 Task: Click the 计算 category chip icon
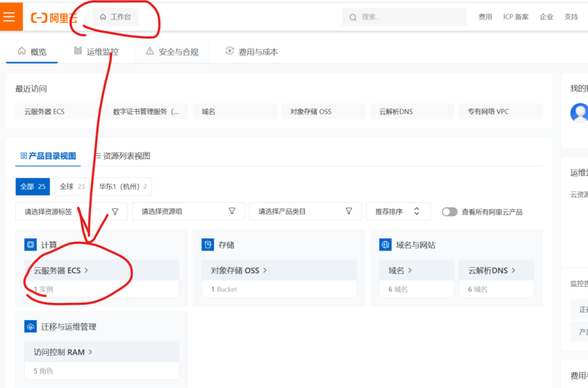30,245
